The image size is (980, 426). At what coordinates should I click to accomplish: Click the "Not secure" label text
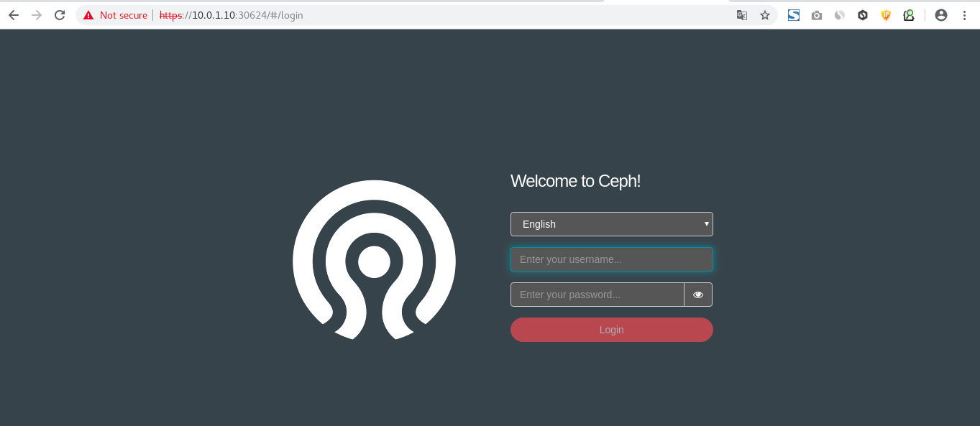click(x=124, y=15)
